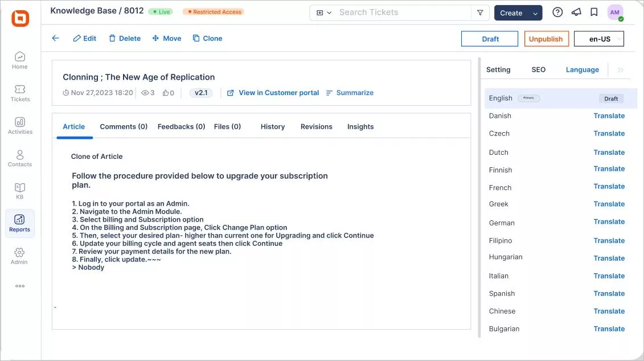Open the announcements icon in top bar

point(577,12)
